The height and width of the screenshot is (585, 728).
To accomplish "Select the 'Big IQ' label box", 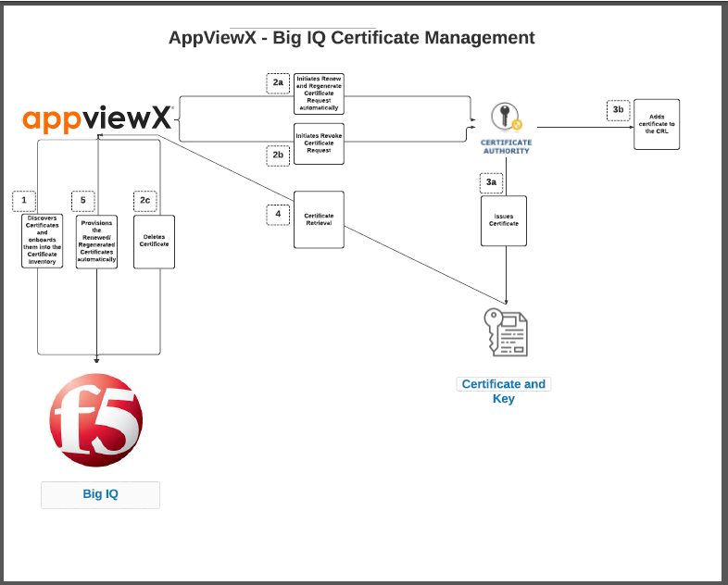I will point(100,494).
